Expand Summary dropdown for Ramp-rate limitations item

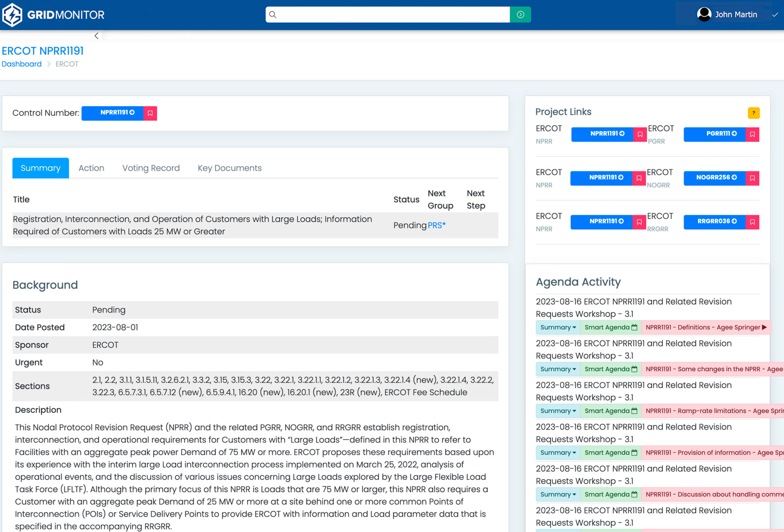(x=558, y=411)
